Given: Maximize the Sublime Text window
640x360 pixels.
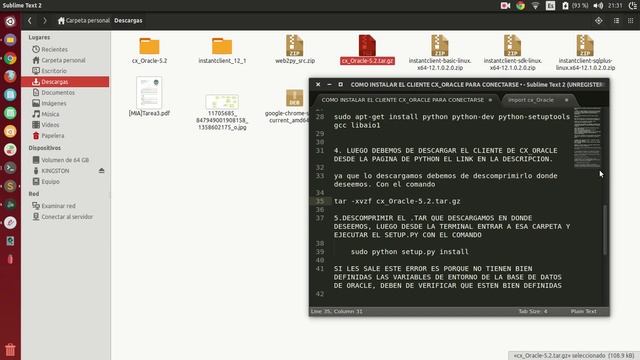Looking at the screenshot, I should 340,84.
